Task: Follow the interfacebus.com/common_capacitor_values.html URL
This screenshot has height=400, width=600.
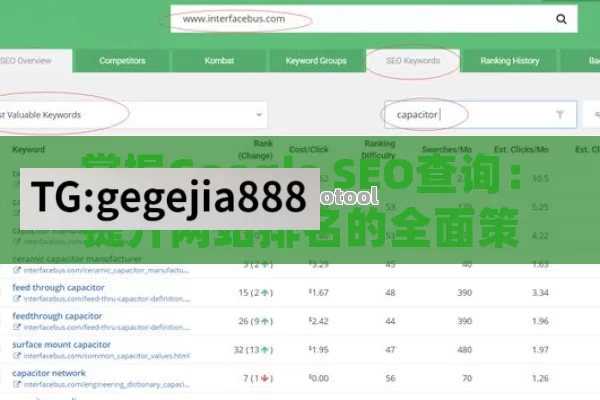Action: click(106, 356)
